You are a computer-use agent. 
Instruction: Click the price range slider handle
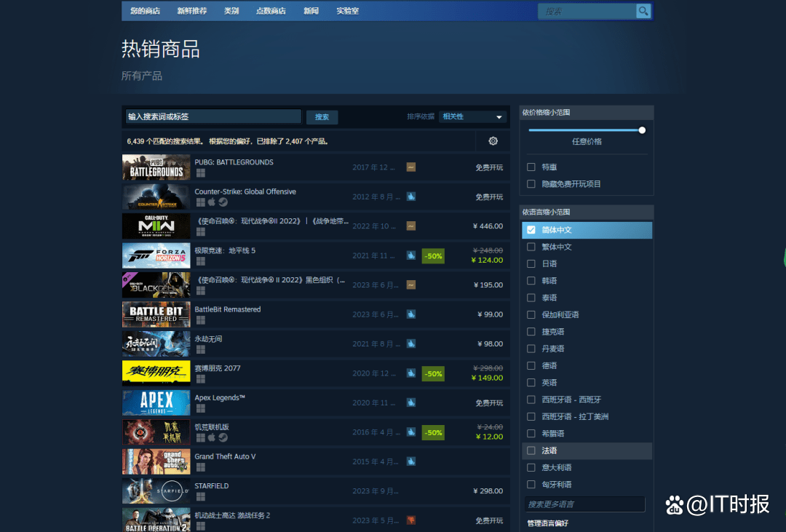(642, 130)
